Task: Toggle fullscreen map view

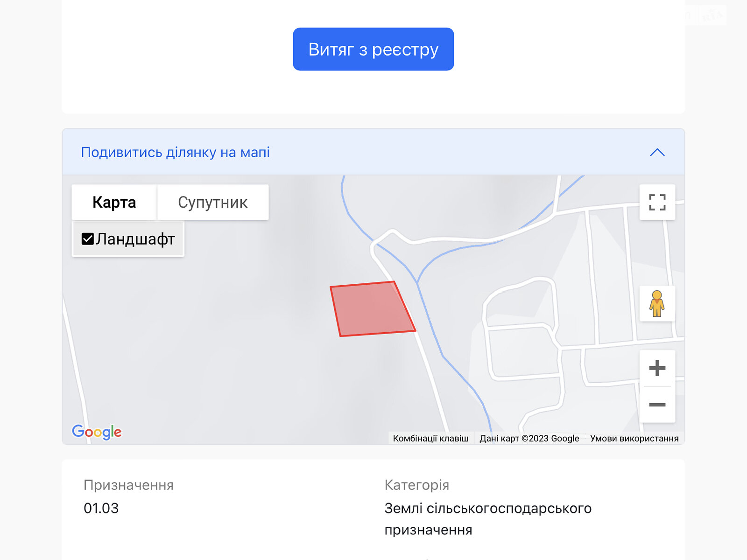Action: [657, 203]
